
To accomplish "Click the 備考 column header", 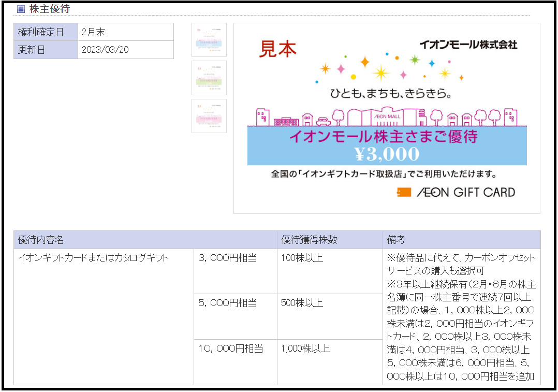I will pyautogui.click(x=462, y=240).
